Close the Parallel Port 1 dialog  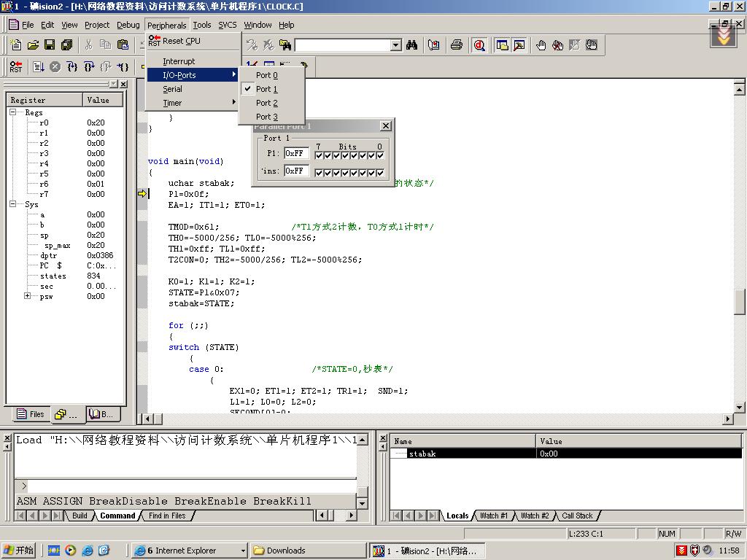(386, 125)
